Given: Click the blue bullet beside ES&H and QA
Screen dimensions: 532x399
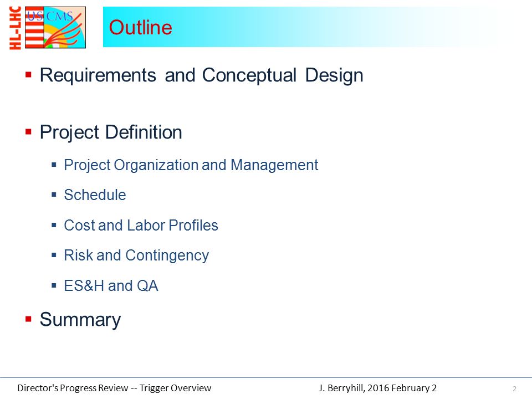Looking at the screenshot, I should 54,285.
